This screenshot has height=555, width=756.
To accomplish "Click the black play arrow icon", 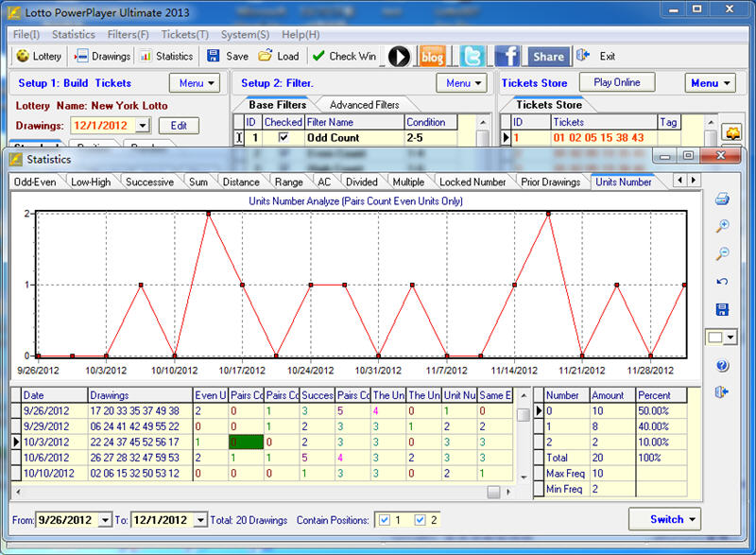I will point(399,57).
